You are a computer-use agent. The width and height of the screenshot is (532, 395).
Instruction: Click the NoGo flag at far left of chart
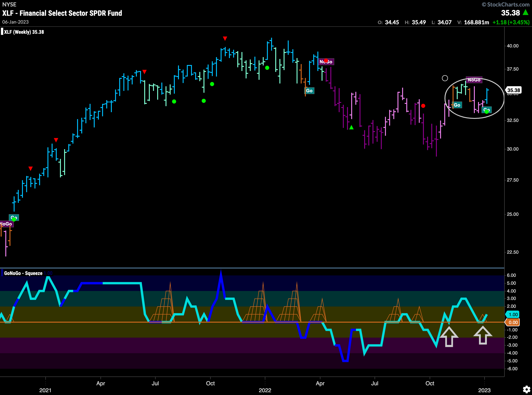point(6,224)
